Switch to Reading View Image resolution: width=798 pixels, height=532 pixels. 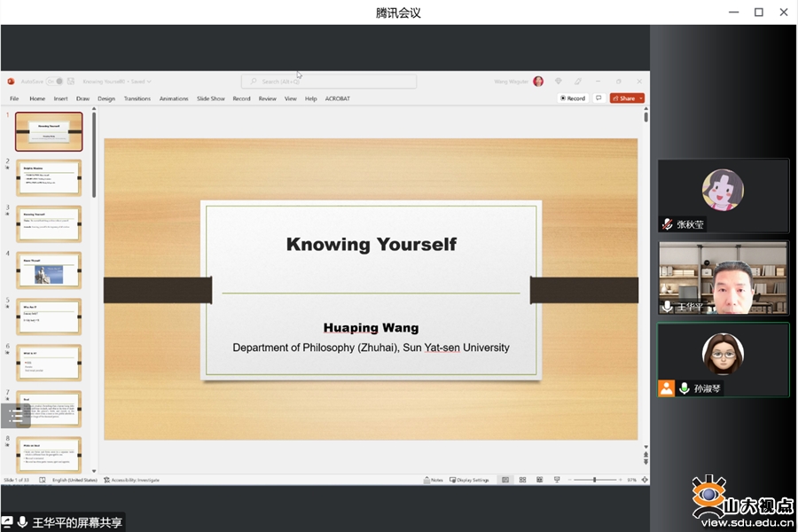(x=539, y=480)
